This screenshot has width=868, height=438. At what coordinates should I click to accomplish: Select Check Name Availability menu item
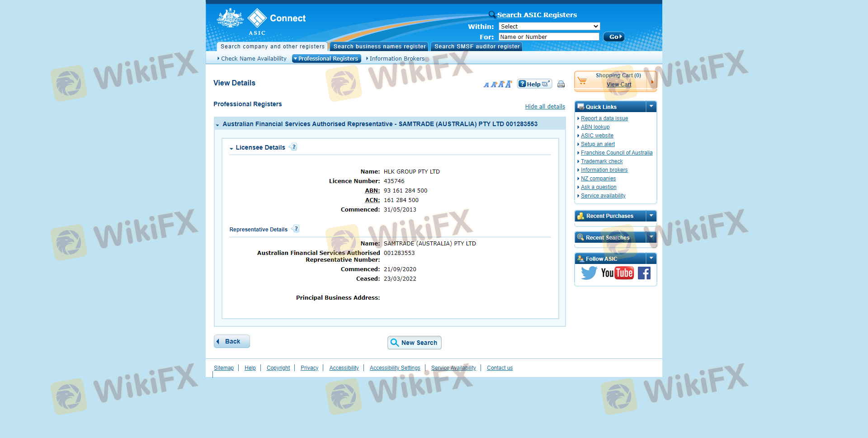coord(253,59)
